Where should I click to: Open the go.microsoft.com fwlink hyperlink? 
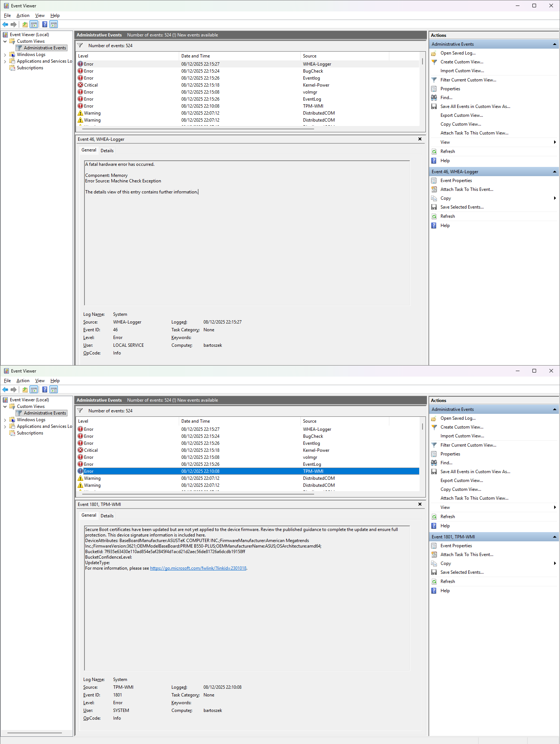[x=198, y=568]
